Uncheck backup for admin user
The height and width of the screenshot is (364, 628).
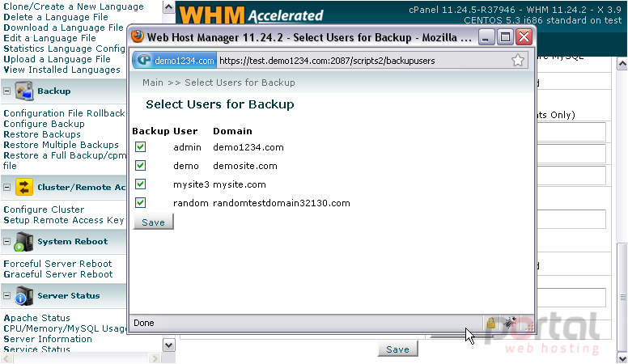[x=140, y=147]
